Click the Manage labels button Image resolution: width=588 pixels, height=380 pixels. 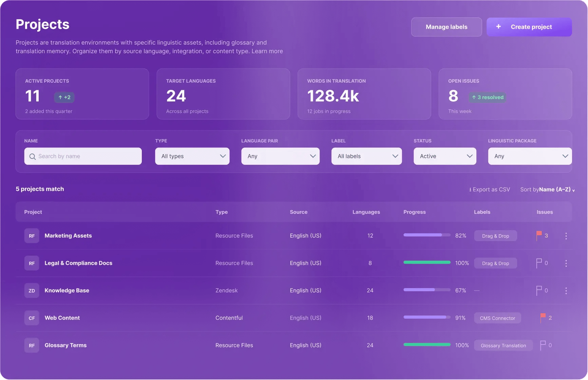click(x=447, y=27)
